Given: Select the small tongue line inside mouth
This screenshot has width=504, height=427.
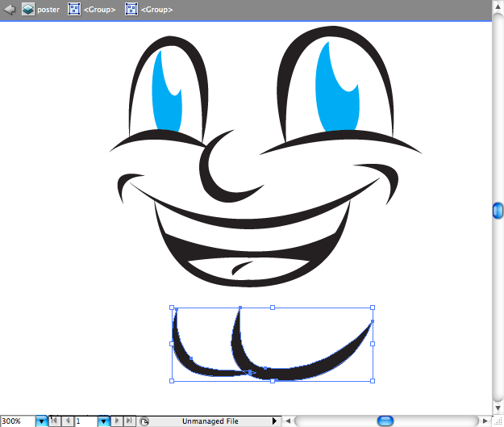Looking at the screenshot, I should pos(240,266).
